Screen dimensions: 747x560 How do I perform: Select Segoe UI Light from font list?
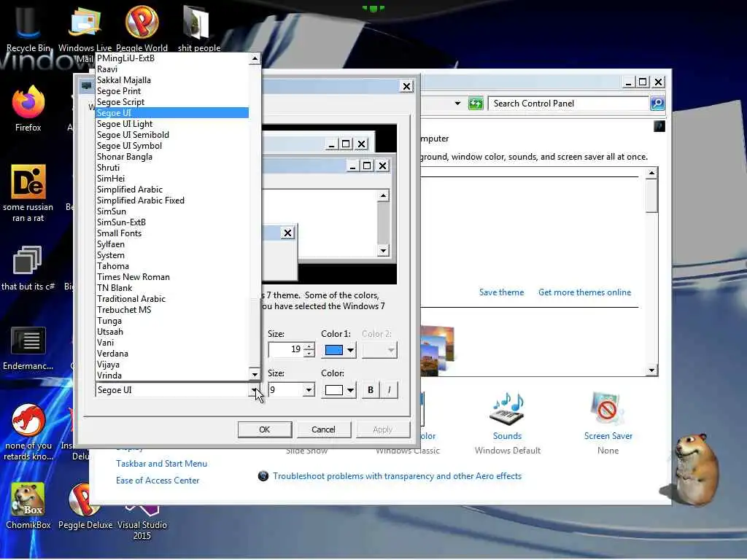click(x=172, y=124)
